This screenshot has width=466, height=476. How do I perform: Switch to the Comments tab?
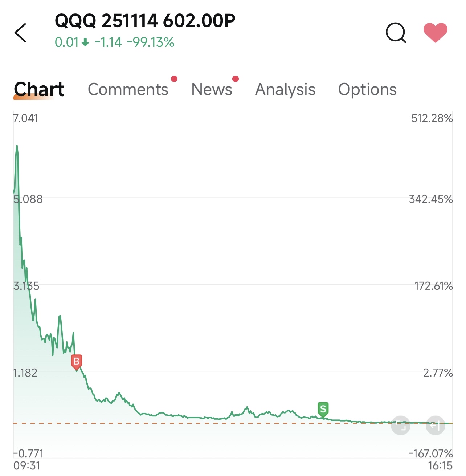128,89
